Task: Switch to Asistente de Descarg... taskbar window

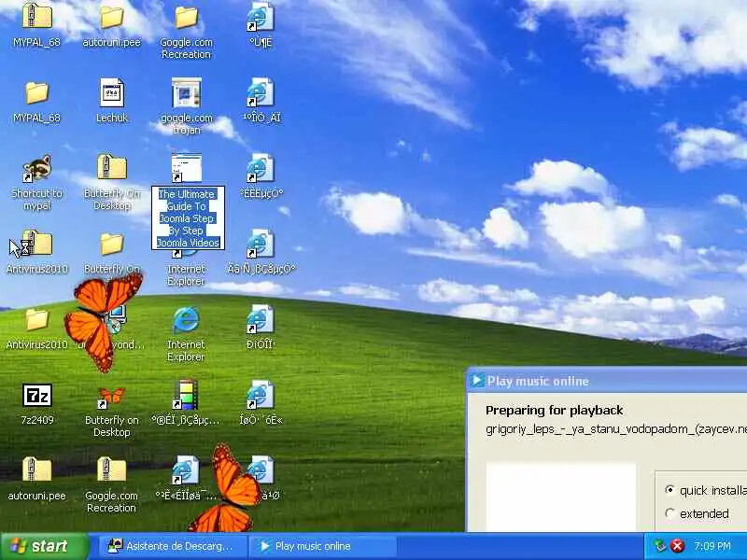Action: [173, 546]
